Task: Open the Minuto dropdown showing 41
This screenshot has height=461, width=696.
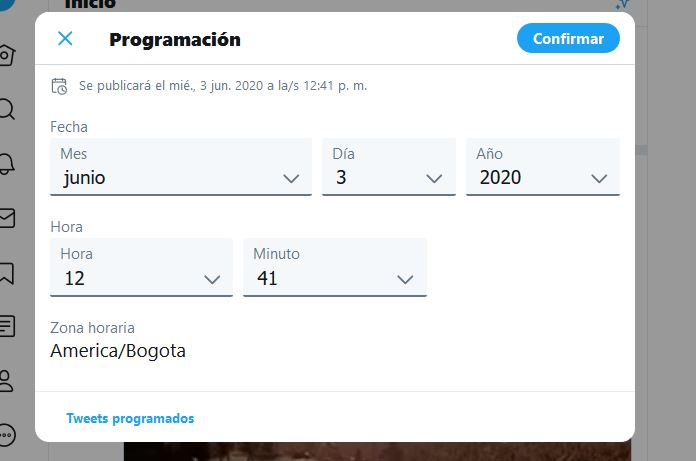Action: click(335, 267)
